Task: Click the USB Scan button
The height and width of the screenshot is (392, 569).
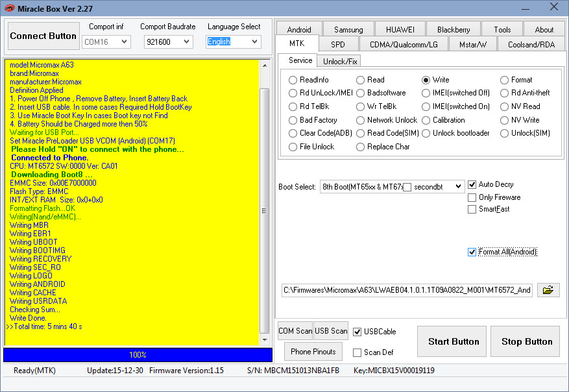Action: click(x=331, y=331)
